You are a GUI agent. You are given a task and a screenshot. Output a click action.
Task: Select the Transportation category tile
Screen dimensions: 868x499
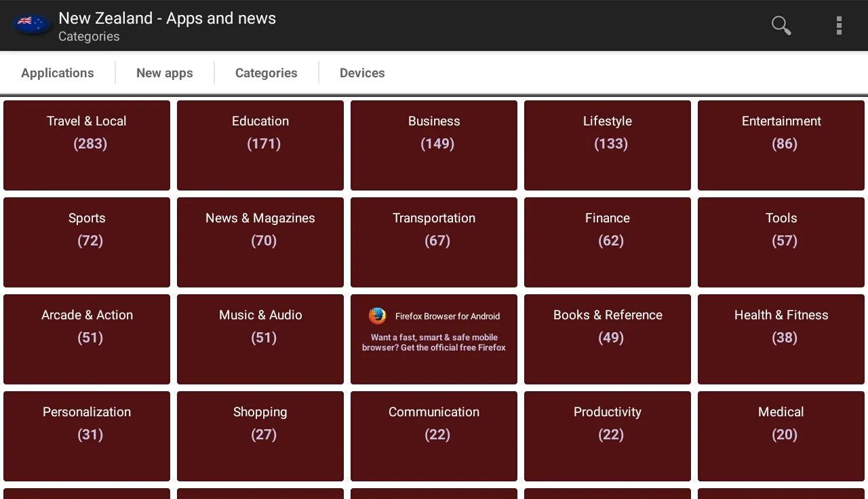pos(434,242)
